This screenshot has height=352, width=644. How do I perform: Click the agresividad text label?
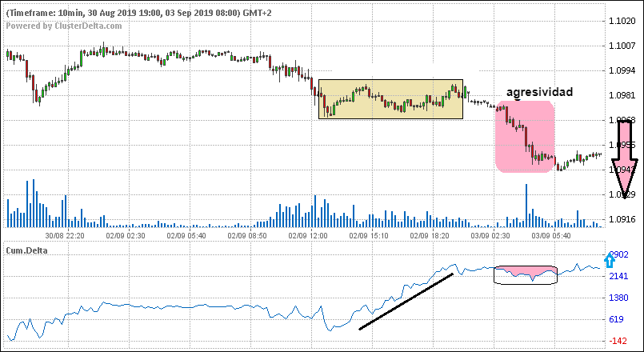coord(539,93)
